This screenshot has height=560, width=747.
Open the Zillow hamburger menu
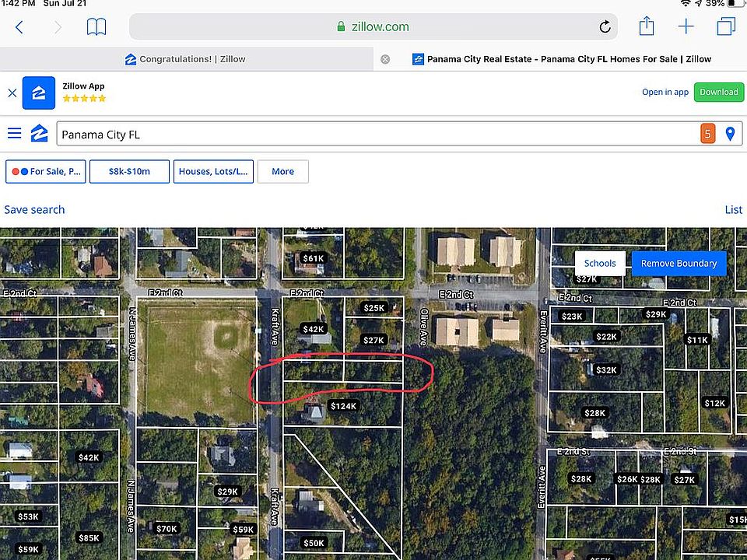pos(14,133)
